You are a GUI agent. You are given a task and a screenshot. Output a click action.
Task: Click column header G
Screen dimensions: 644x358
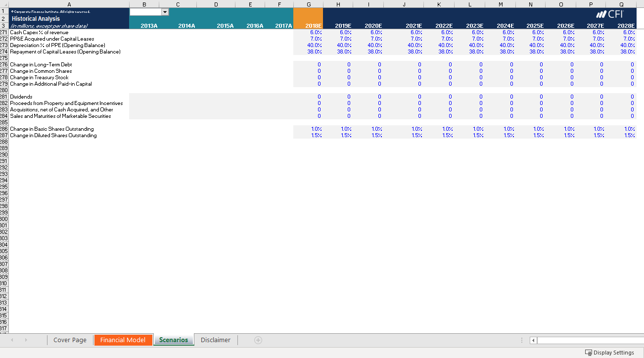[308, 4]
